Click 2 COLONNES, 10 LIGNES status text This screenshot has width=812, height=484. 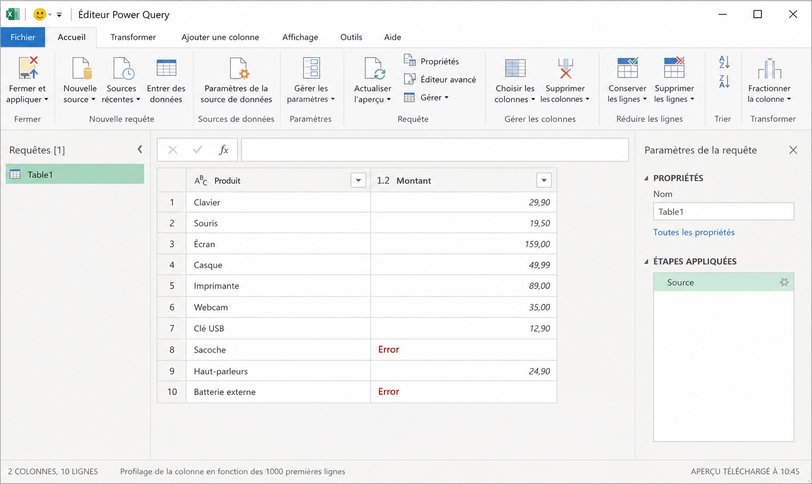pos(53,472)
